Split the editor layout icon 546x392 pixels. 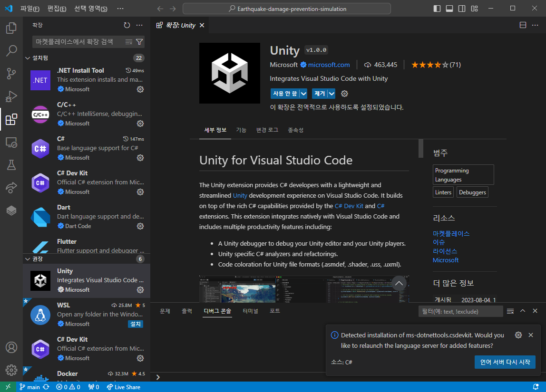coord(523,25)
